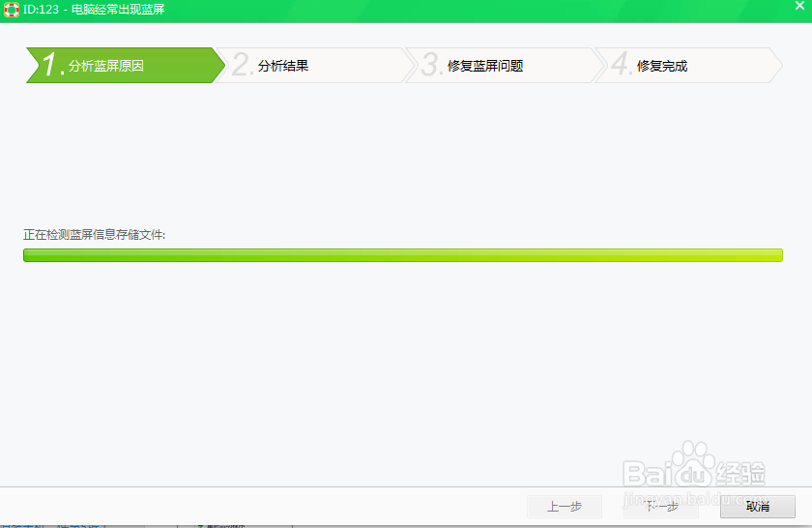812x528 pixels.
Task: Click the title text ID:123 - 电脑经常出现蓝屏
Action: point(94,10)
